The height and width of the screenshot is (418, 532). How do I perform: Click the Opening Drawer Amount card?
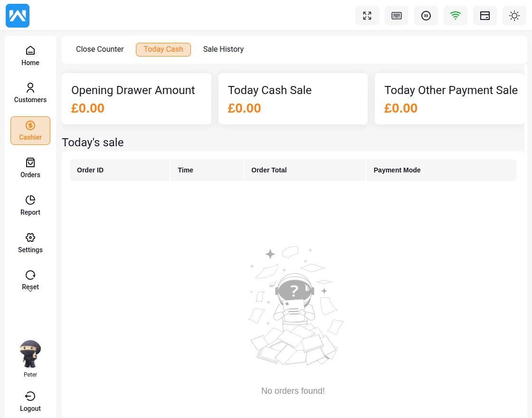(136, 99)
